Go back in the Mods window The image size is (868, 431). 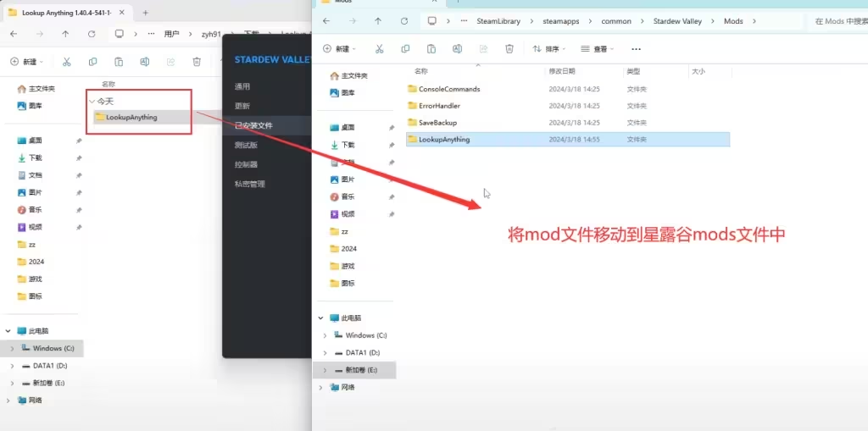pos(326,21)
